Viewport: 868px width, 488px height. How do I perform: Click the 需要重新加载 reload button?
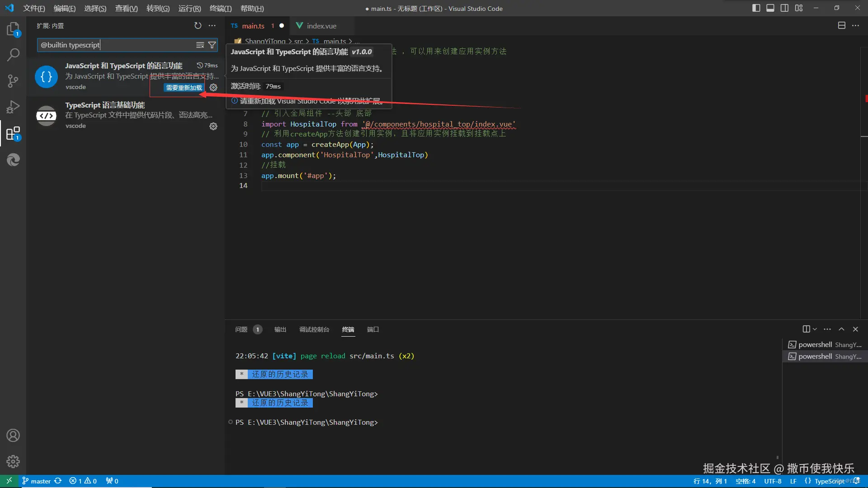184,88
